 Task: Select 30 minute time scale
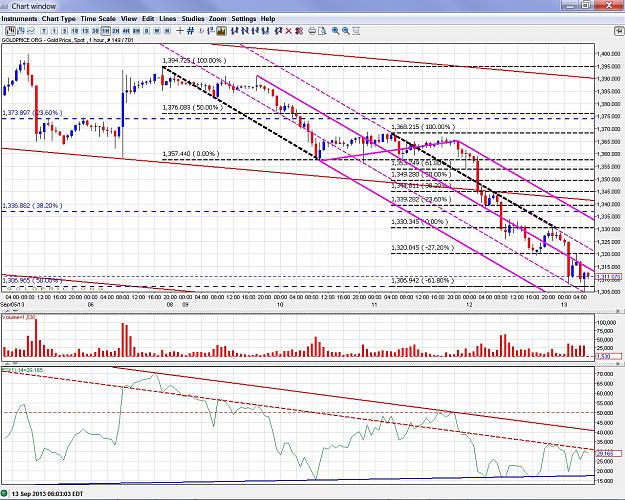click(x=95, y=31)
